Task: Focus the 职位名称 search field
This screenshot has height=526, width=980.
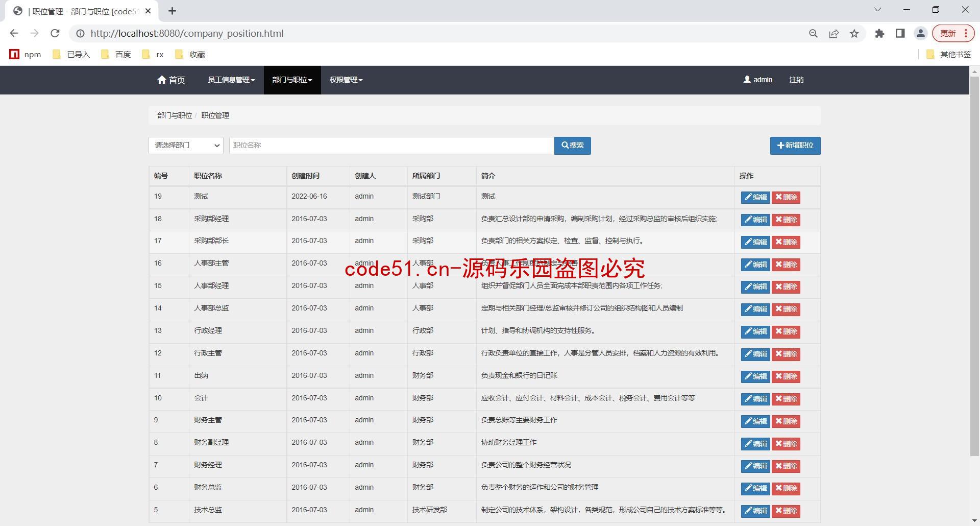Action: tap(391, 145)
